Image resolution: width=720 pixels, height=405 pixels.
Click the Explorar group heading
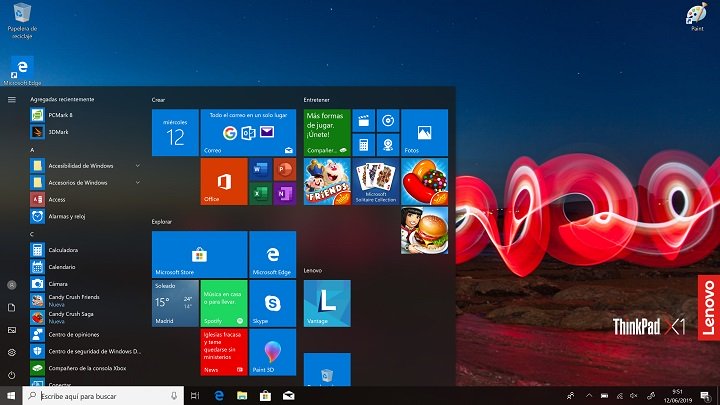click(162, 222)
